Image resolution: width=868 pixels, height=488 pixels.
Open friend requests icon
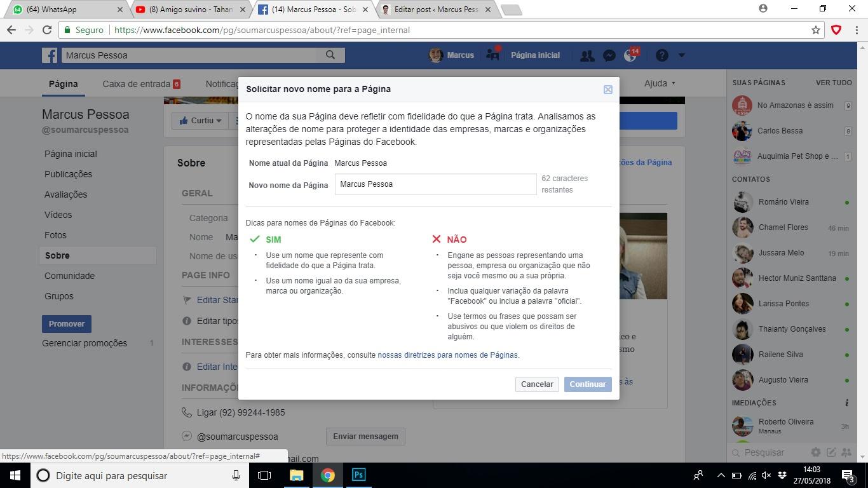click(587, 56)
